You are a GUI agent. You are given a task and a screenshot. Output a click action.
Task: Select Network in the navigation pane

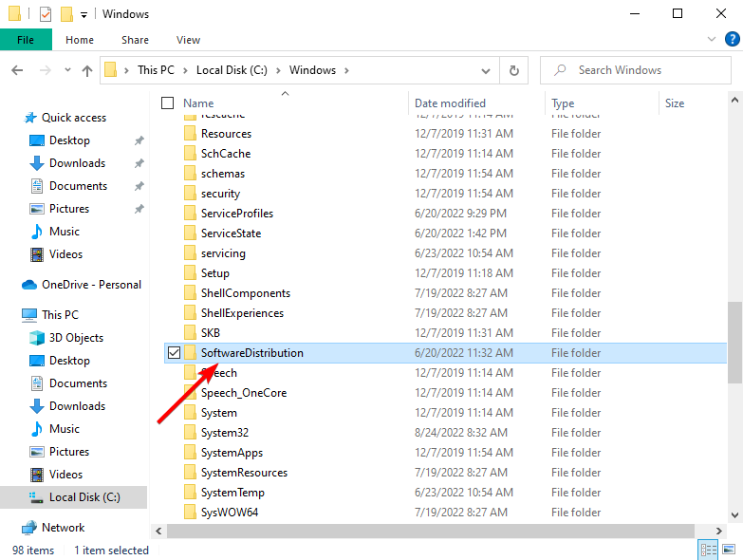tap(63, 528)
